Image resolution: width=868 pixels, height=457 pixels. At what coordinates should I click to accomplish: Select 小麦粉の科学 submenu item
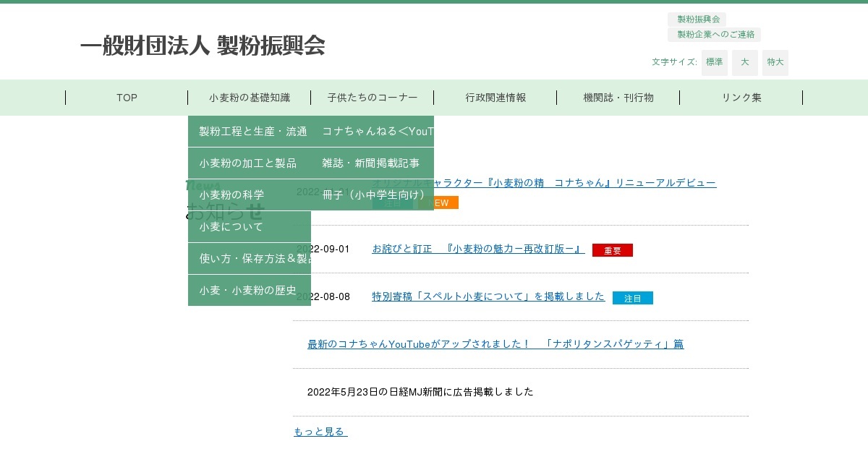pos(250,195)
